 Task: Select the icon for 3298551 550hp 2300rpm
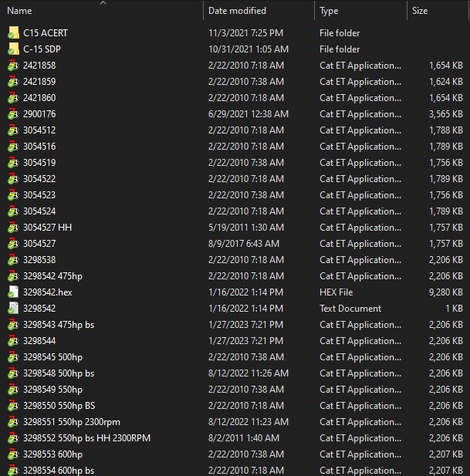(13, 422)
